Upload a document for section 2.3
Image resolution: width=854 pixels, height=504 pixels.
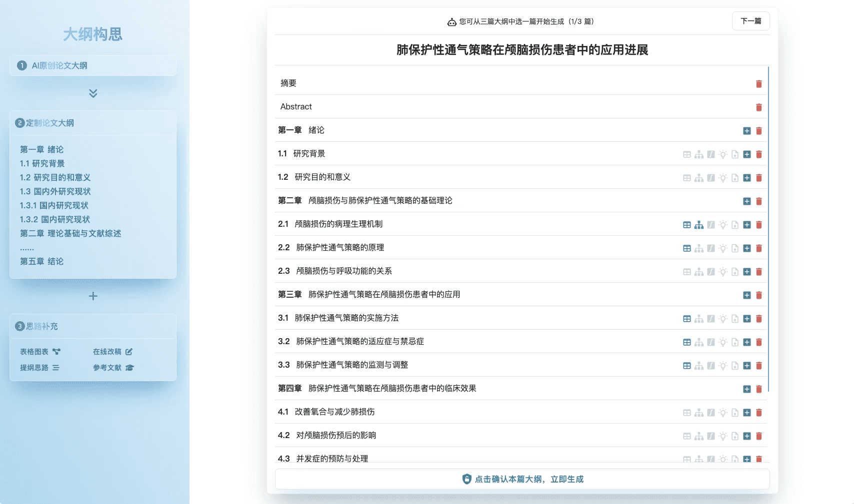(735, 272)
